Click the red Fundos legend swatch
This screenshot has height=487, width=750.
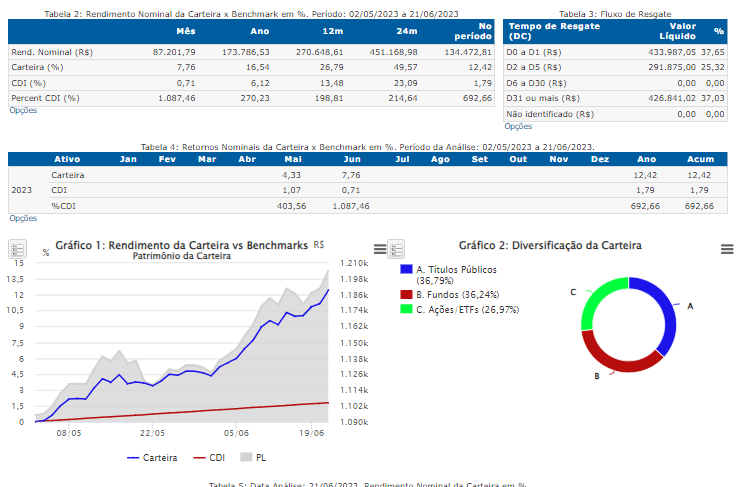[406, 295]
